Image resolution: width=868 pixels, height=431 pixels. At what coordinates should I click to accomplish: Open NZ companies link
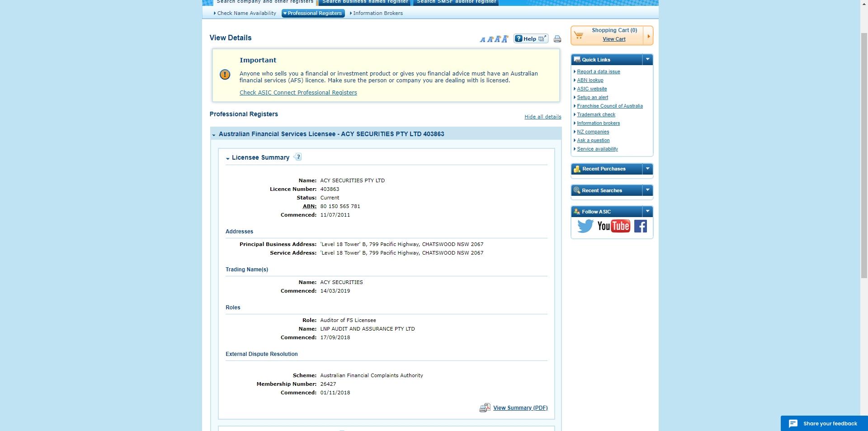click(593, 132)
